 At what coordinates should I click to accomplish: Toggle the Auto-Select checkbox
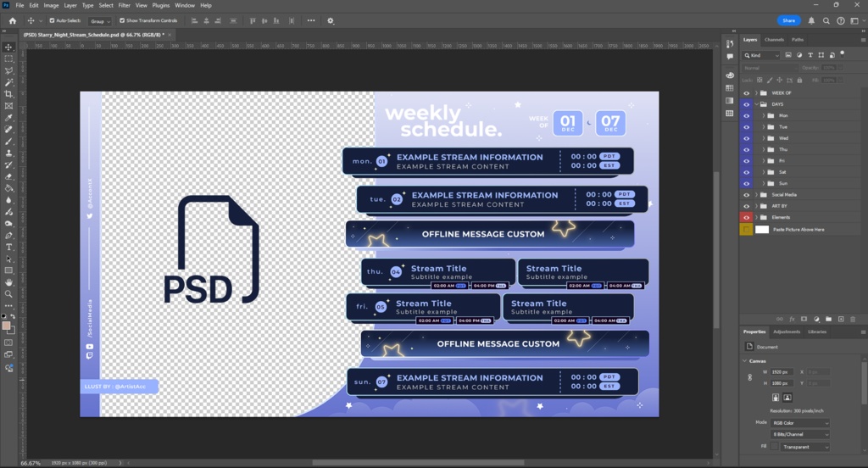tap(52, 20)
